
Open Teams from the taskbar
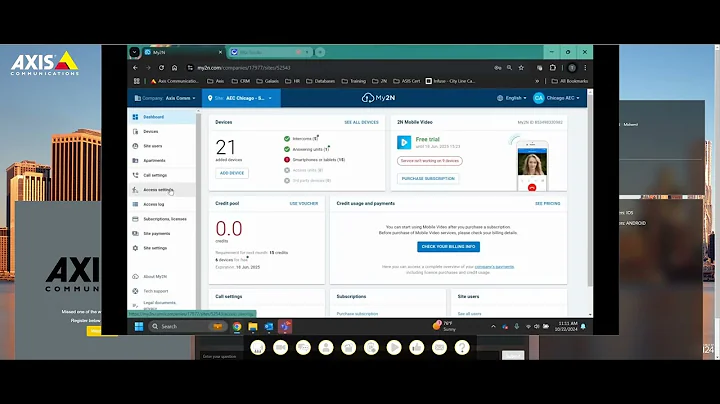coord(285,326)
